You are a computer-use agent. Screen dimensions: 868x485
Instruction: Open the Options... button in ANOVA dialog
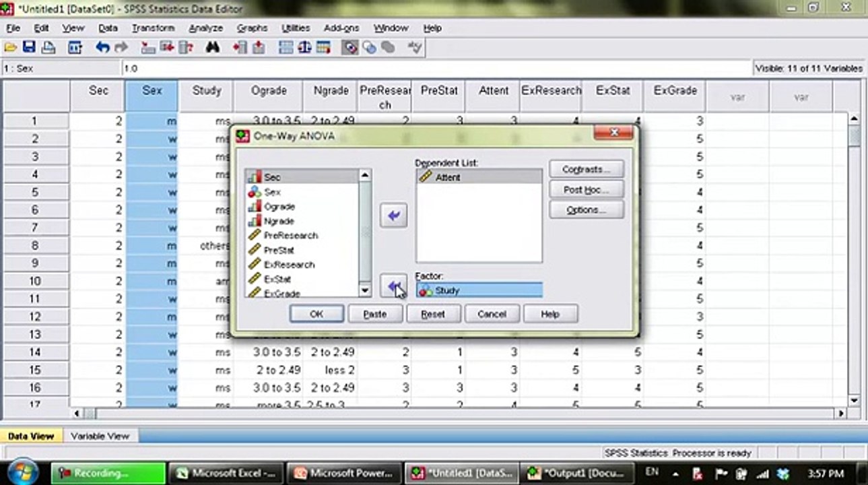pos(587,210)
